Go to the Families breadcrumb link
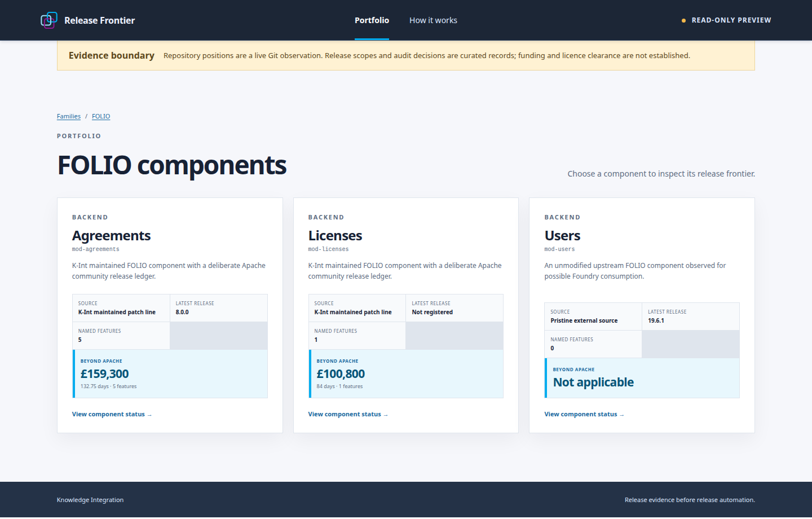This screenshot has width=812, height=519. 69,116
